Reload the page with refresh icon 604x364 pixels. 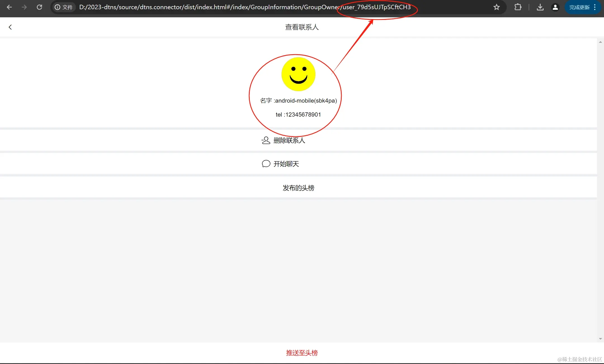pyautogui.click(x=39, y=7)
